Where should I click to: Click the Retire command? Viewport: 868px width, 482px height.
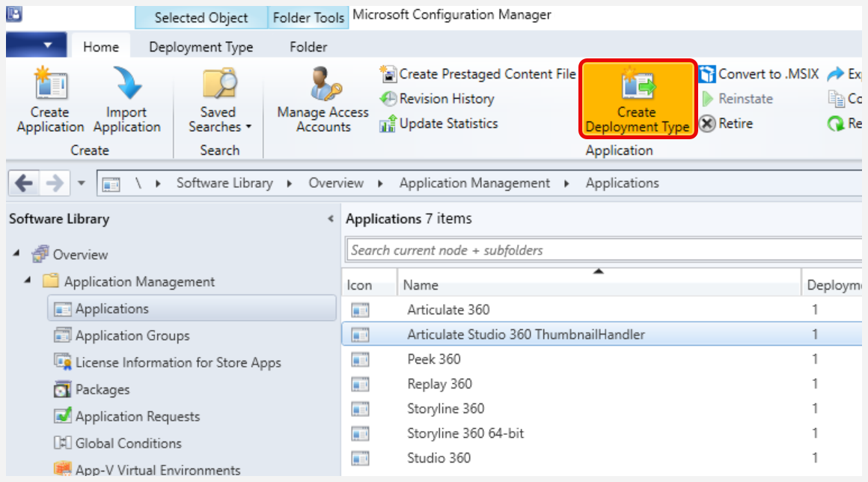click(x=726, y=123)
